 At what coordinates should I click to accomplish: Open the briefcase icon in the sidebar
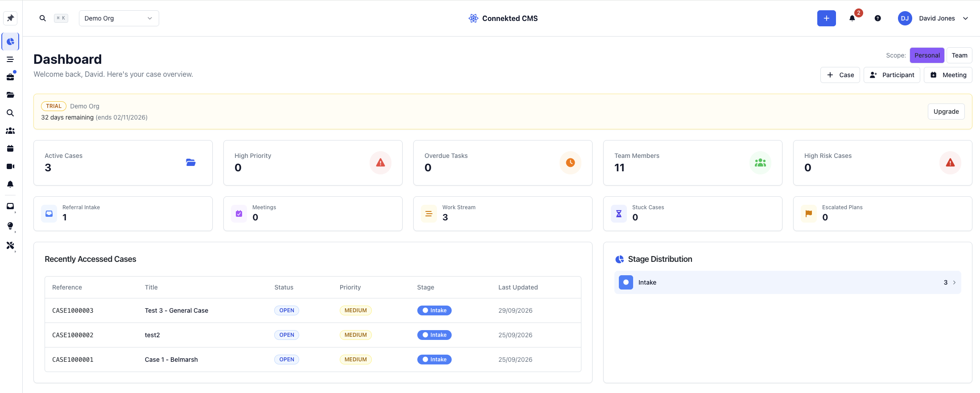click(x=10, y=77)
